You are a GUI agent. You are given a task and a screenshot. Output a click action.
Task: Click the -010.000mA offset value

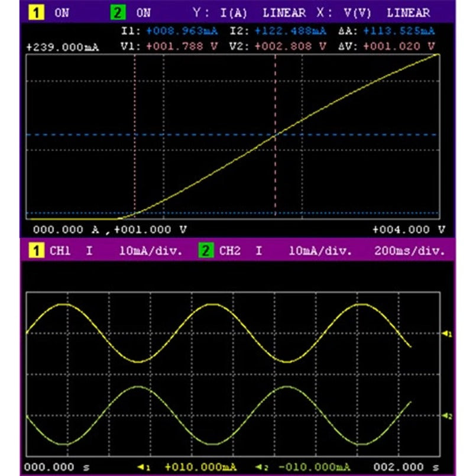click(x=314, y=467)
